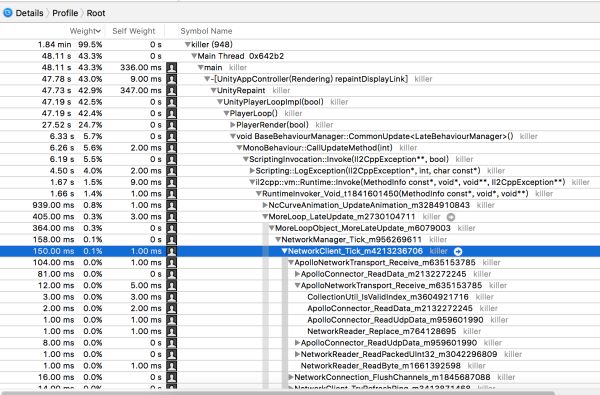The width and height of the screenshot is (600, 395).
Task: Select Root in the breadcrumb path
Action: pos(96,13)
